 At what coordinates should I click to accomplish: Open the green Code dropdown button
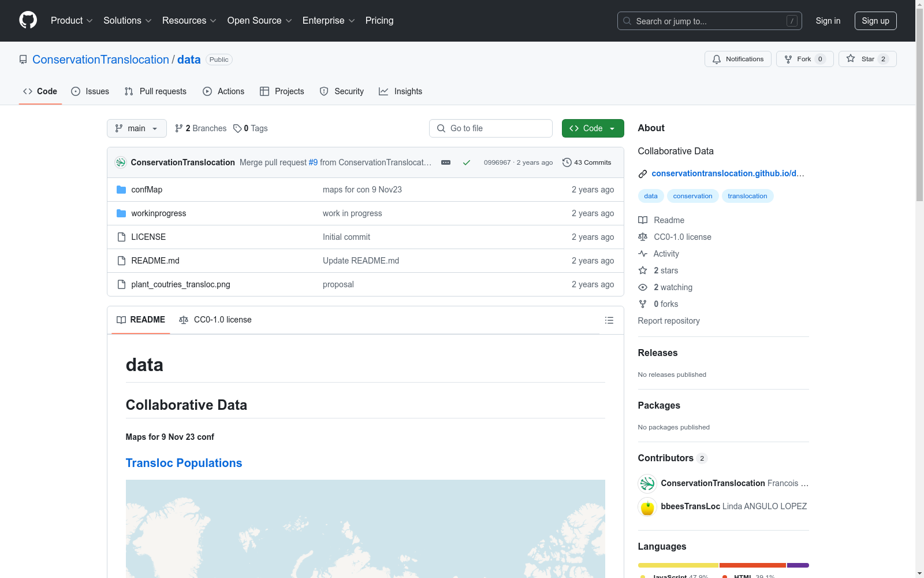(x=593, y=128)
